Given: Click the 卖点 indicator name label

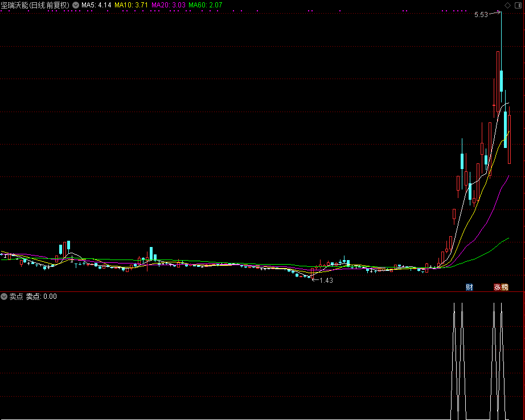Looking at the screenshot, I should 16,296.
